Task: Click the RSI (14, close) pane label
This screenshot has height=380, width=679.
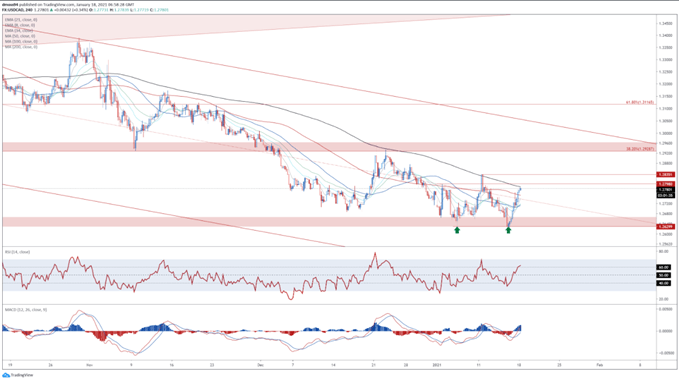Action: [17, 252]
